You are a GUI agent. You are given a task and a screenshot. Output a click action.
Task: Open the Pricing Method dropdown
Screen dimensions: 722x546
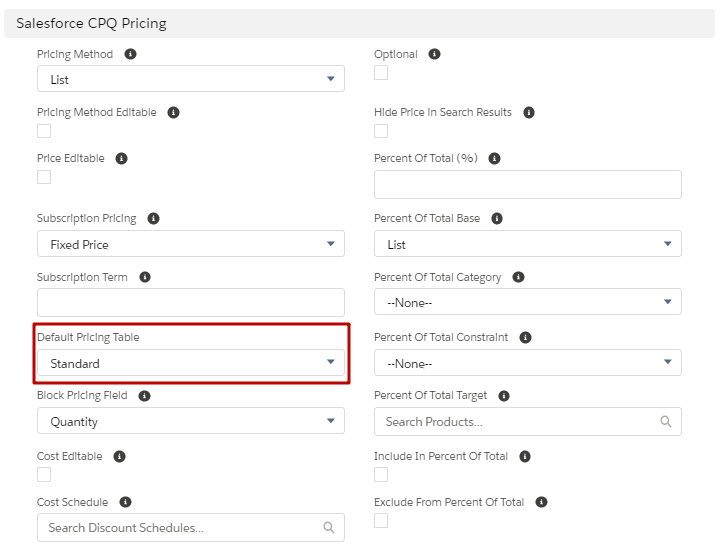pos(191,79)
